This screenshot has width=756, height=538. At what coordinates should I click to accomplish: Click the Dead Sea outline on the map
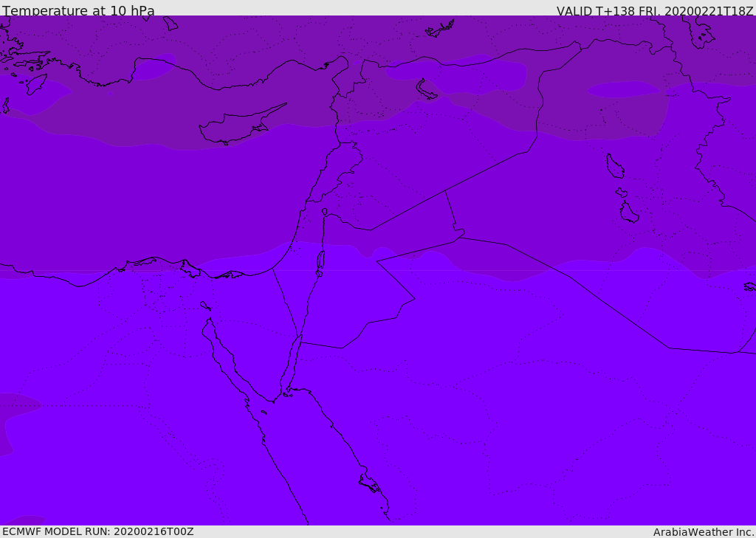coord(320,261)
